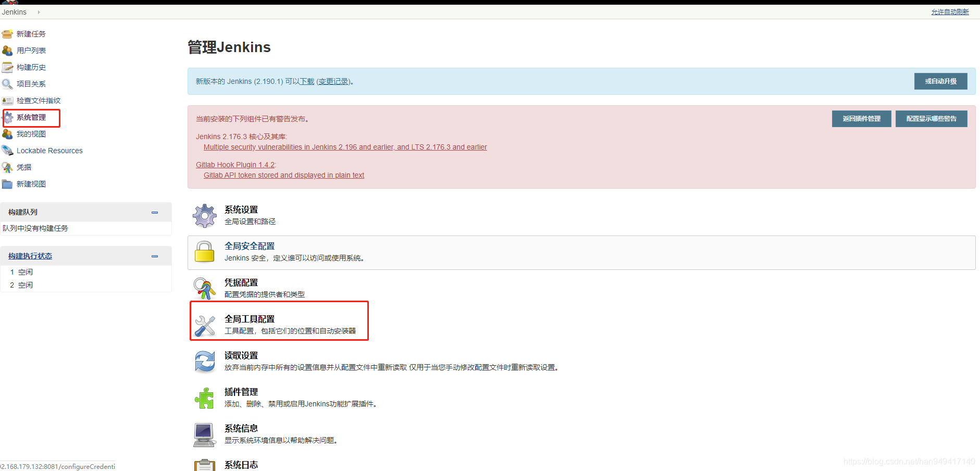This screenshot has width=980, height=471.
Task: Click the 系统日志 clipboard icon
Action: pyautogui.click(x=205, y=465)
